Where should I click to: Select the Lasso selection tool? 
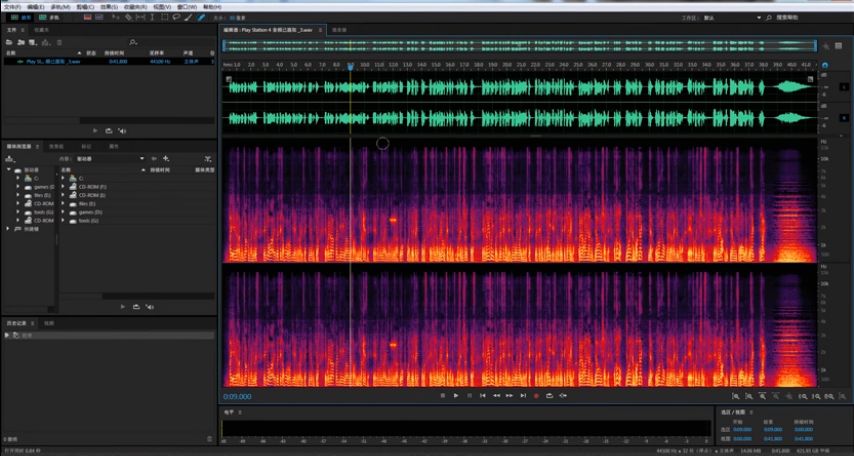pos(176,17)
